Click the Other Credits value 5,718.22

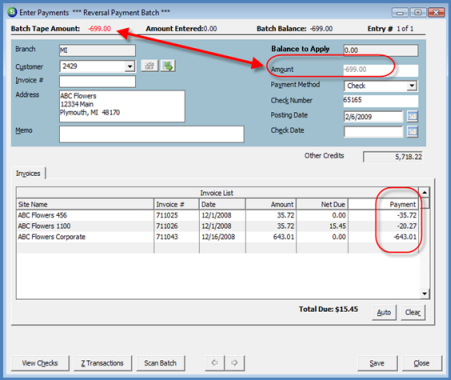[x=393, y=157]
